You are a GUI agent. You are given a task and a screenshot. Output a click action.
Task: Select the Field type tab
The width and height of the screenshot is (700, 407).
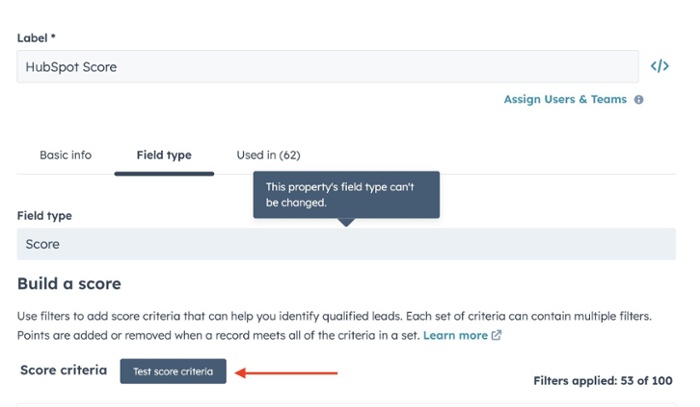point(164,155)
